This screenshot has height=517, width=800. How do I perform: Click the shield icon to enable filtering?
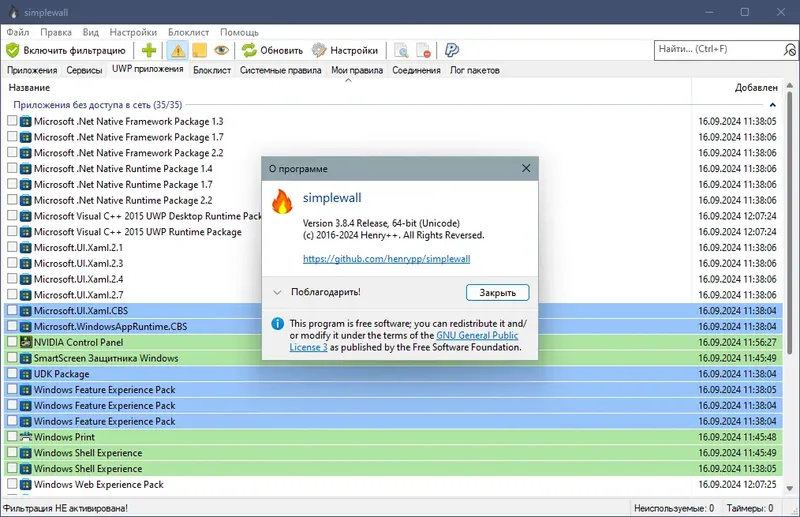click(12, 50)
